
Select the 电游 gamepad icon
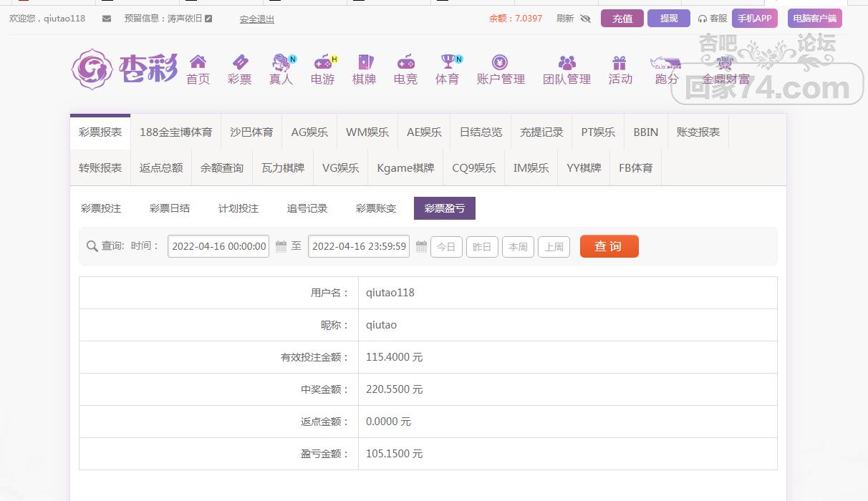[323, 62]
